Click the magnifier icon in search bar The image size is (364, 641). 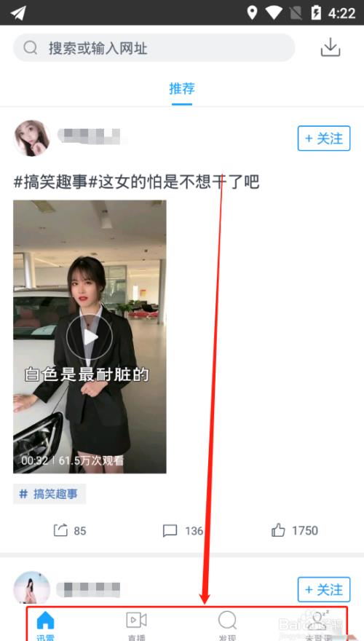click(x=31, y=48)
